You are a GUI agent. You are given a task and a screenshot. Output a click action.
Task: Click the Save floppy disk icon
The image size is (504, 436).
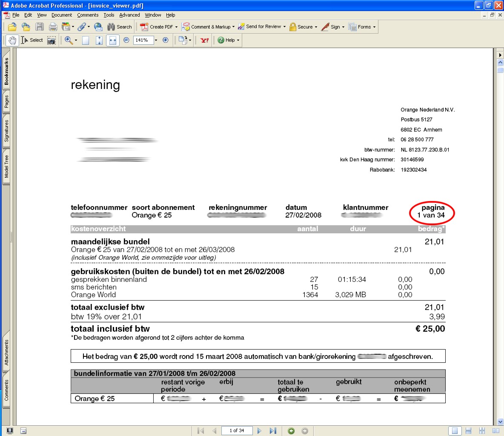tap(39, 27)
